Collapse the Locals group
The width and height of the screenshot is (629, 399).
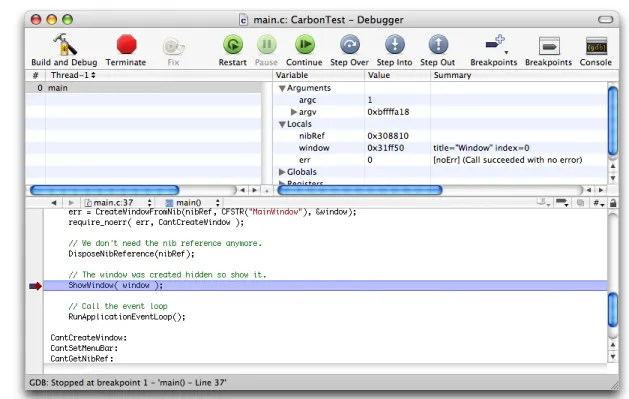click(x=282, y=124)
